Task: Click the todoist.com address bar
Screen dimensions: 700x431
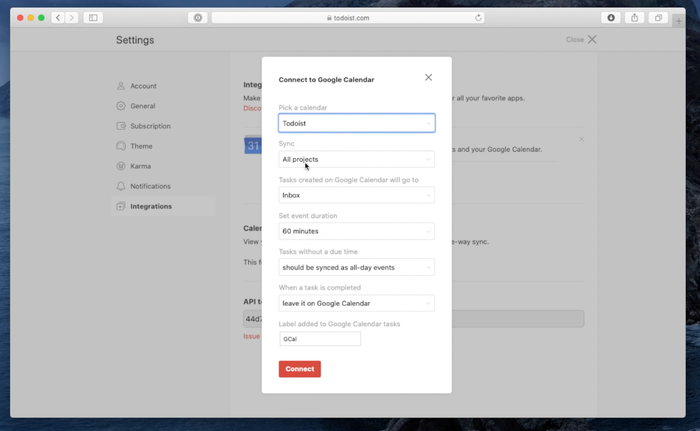Action: 348,17
